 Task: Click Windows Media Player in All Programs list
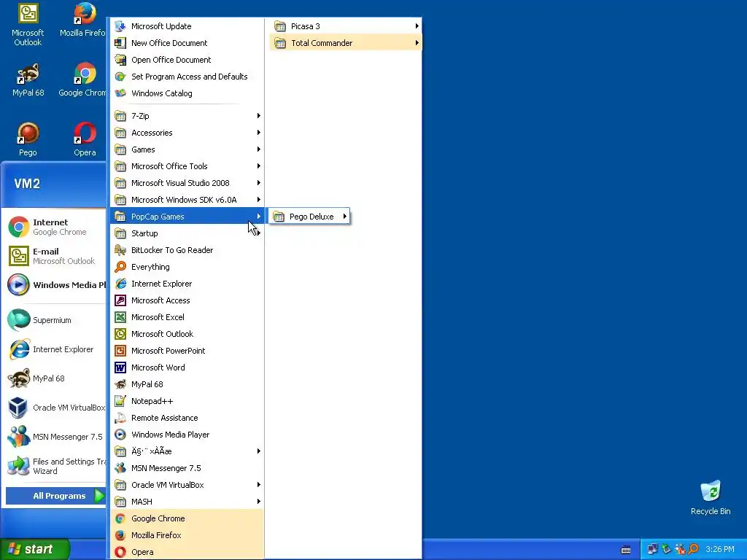point(187,435)
